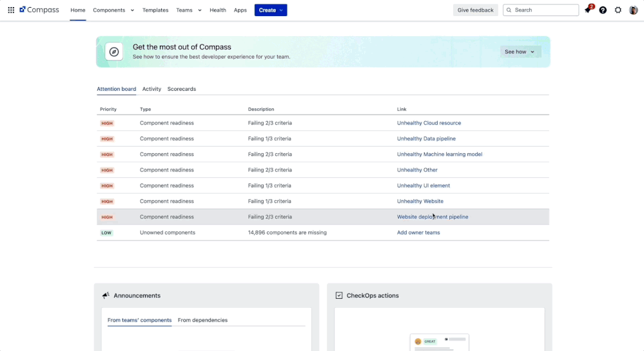Click the Give feedback button
This screenshot has width=644, height=351.
pos(475,10)
